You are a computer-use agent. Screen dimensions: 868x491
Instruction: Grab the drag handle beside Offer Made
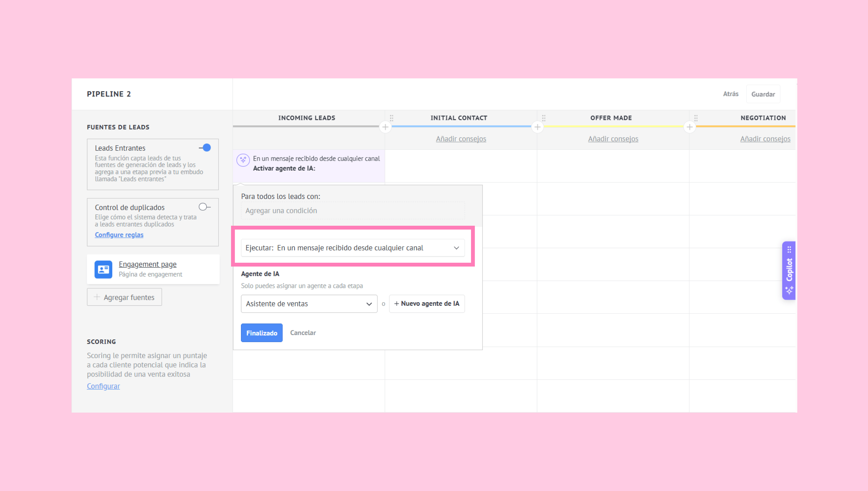pyautogui.click(x=544, y=118)
